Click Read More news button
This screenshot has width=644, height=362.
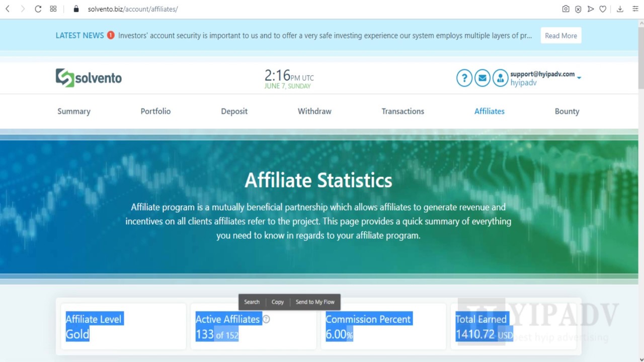point(561,36)
